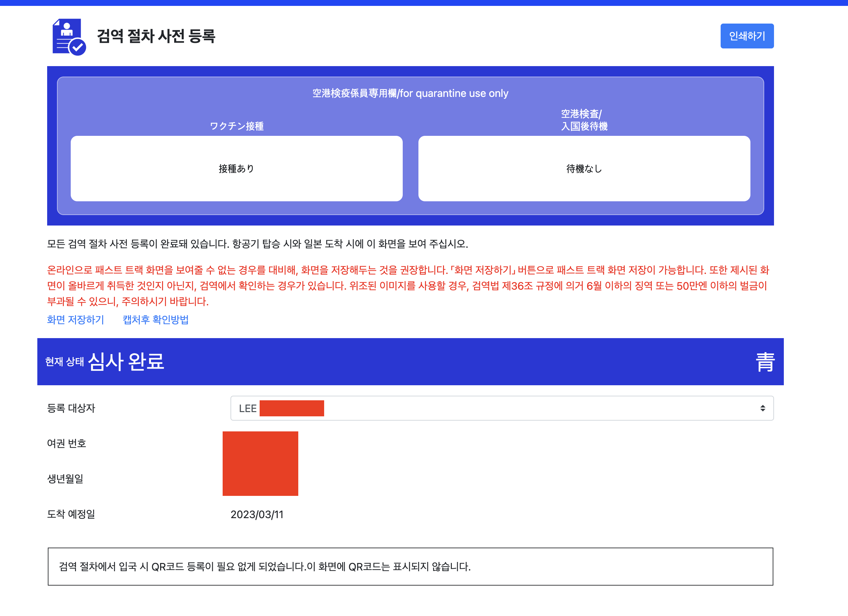Click the arrival date 2023/03/11
This screenshot has width=848, height=616.
point(257,514)
